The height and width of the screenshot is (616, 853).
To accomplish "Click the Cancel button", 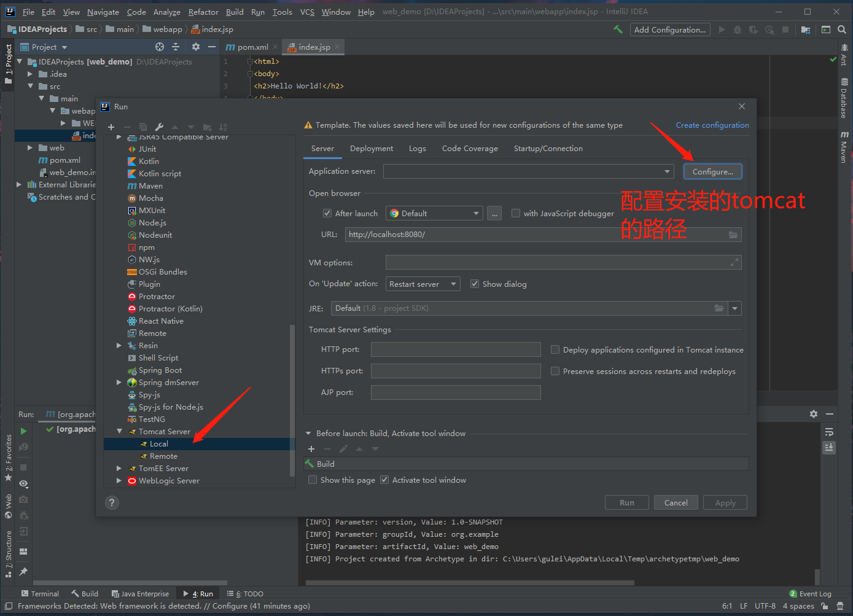I will (x=676, y=502).
